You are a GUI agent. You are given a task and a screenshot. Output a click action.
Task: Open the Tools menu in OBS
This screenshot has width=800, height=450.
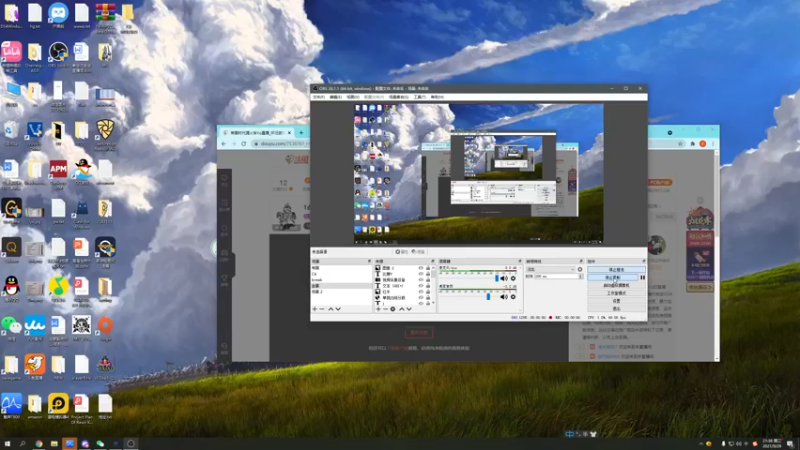pyautogui.click(x=420, y=96)
